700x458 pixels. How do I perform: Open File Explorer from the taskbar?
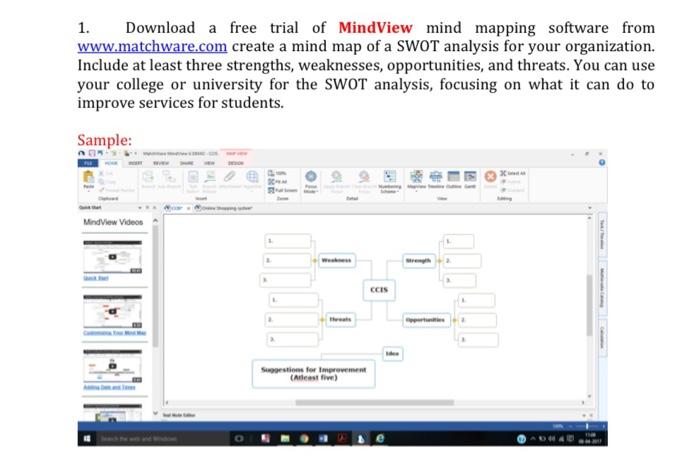pos(285,439)
